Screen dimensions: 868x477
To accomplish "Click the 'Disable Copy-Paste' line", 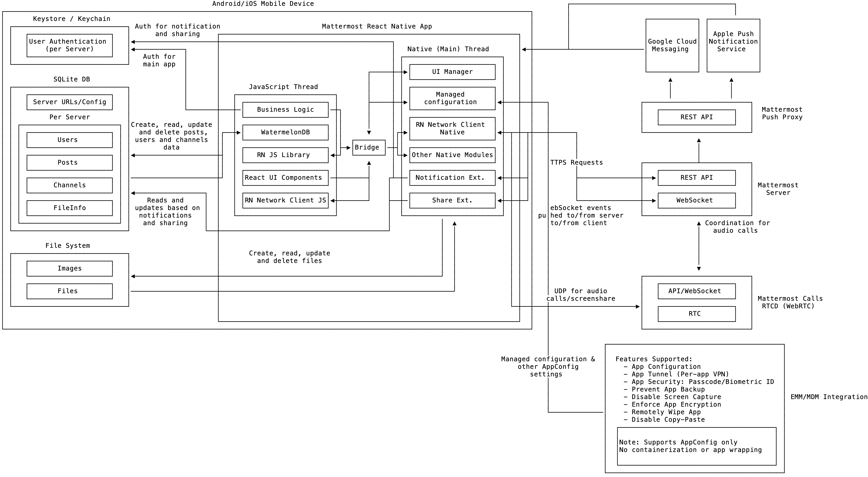I will coord(664,420).
